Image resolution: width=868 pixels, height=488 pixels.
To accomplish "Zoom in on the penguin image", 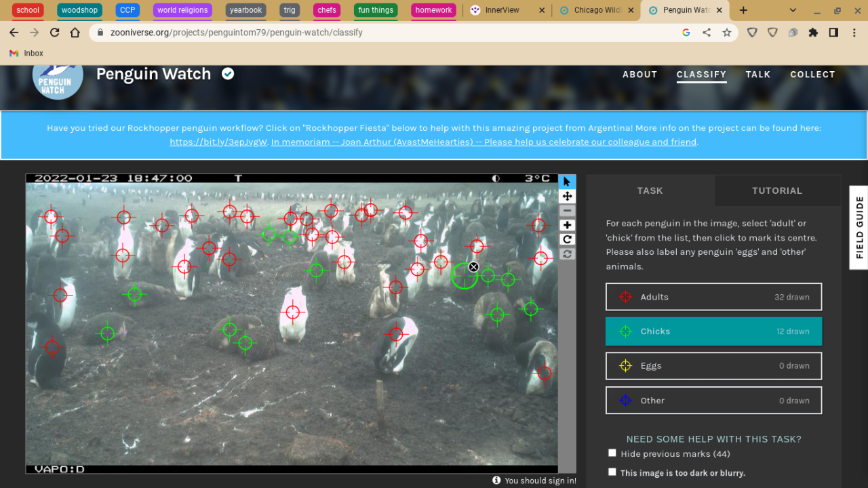I will pyautogui.click(x=568, y=225).
